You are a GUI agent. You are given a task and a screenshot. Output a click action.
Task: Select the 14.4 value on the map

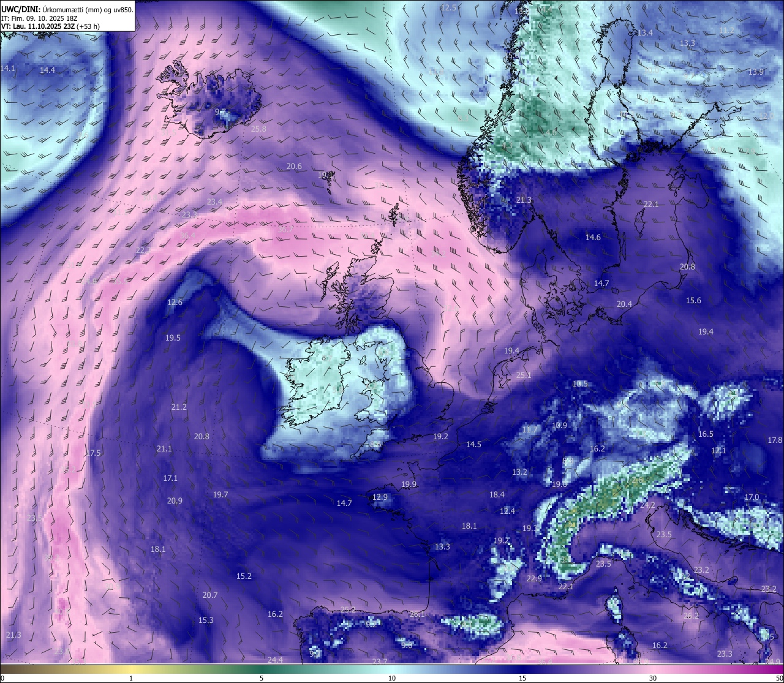47,70
